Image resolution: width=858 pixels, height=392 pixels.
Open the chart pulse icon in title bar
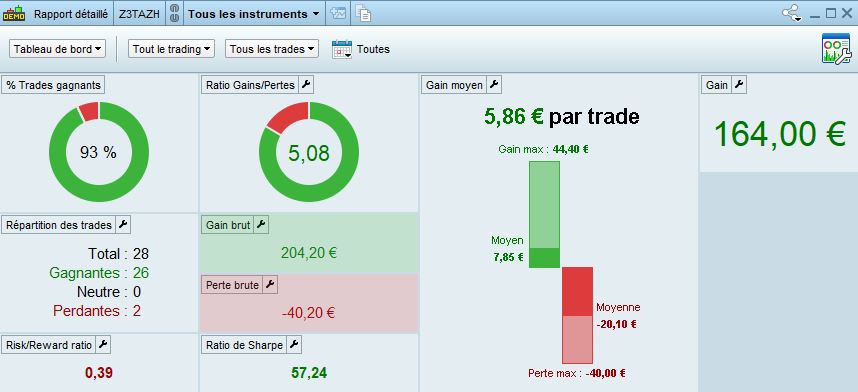click(x=338, y=14)
